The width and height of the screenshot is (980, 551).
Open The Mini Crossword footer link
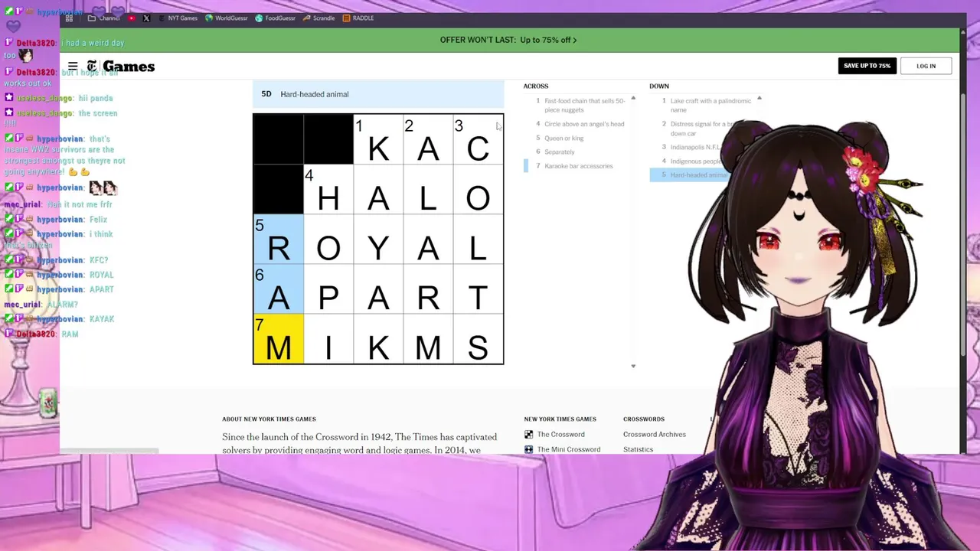pos(569,449)
